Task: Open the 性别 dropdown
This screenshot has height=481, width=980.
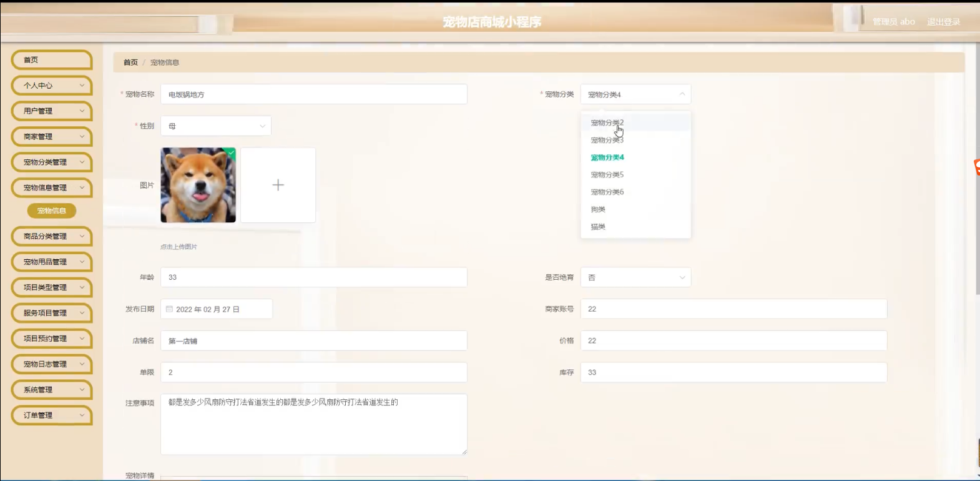Action: [216, 126]
